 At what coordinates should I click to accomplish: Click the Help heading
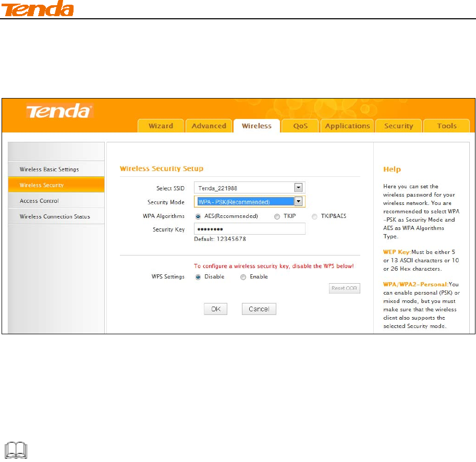[x=392, y=169]
